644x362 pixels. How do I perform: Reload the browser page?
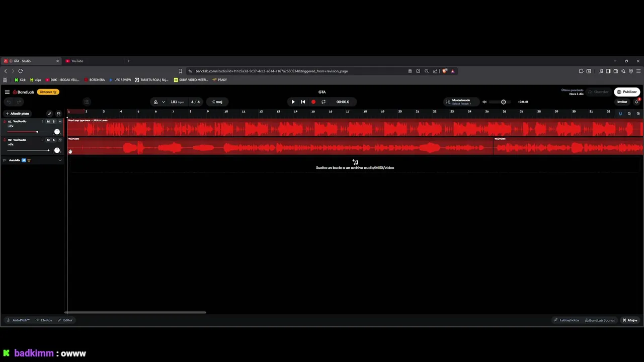[x=21, y=71]
